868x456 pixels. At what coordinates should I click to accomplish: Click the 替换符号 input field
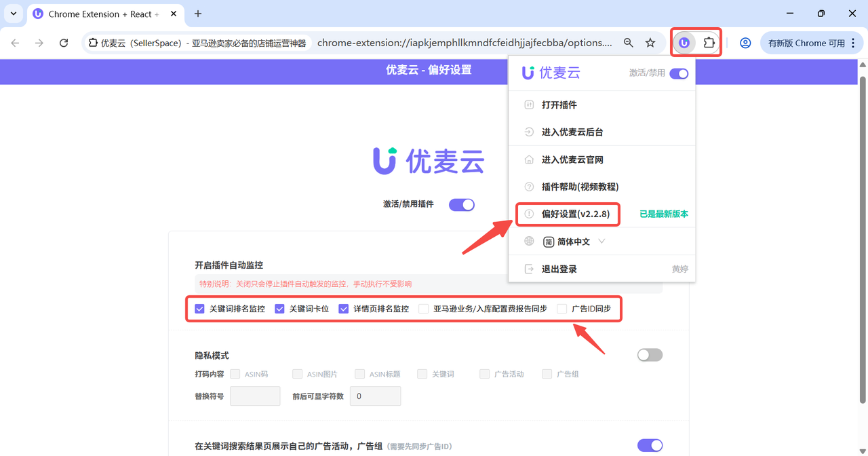coord(255,396)
